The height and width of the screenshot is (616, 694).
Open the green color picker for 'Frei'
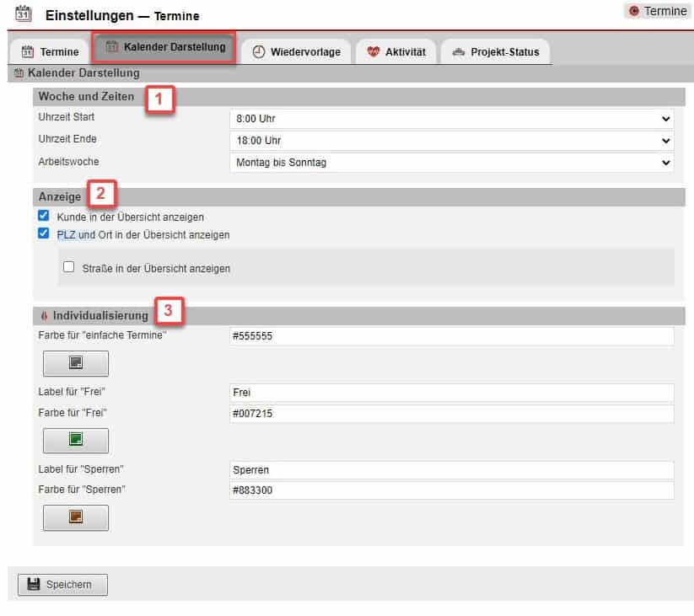pos(76,440)
